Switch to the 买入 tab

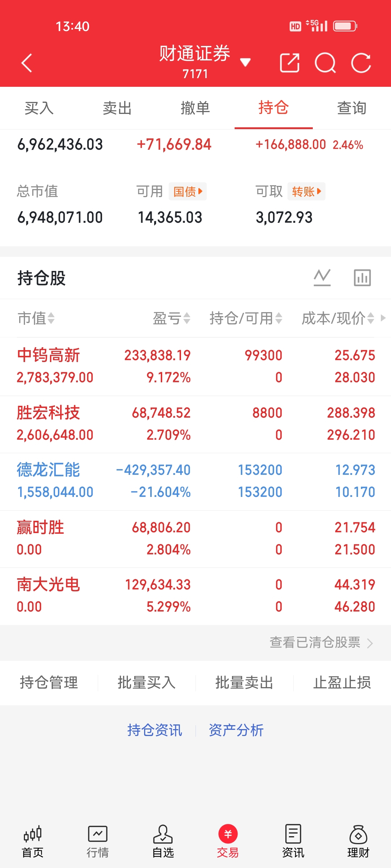[x=39, y=108]
